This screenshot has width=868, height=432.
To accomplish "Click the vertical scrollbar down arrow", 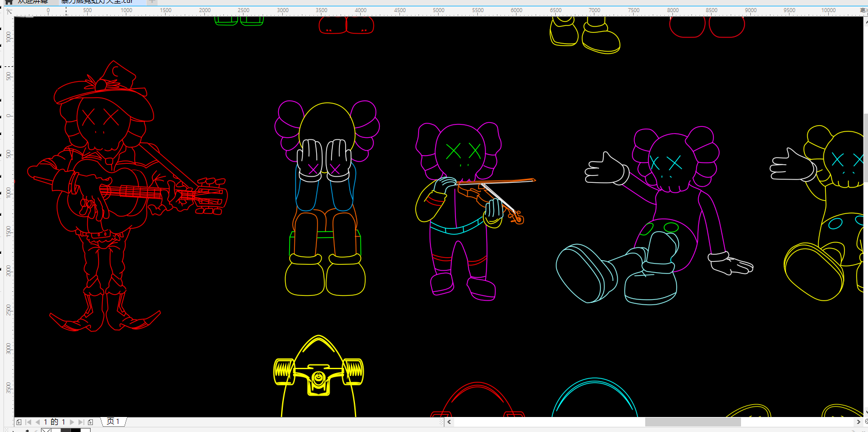I will [x=865, y=413].
